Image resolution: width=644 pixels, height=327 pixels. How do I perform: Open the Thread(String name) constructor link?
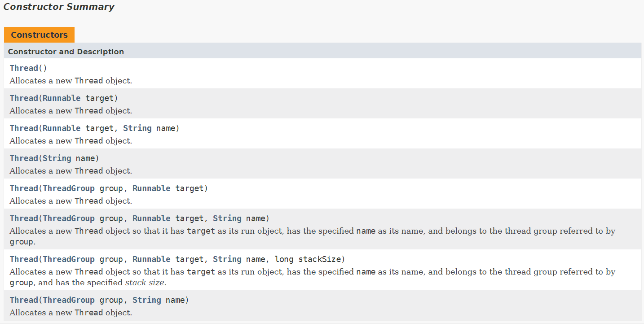tap(24, 158)
